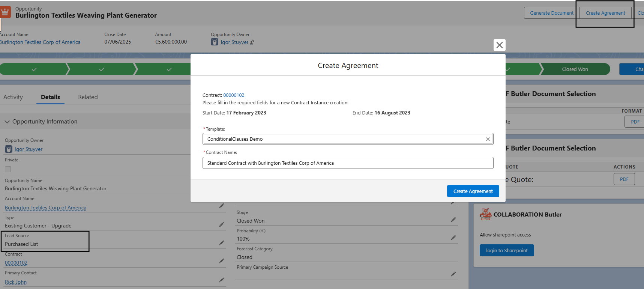Edit the Primary Contact pencil icon
The width and height of the screenshot is (644, 289).
222,280
